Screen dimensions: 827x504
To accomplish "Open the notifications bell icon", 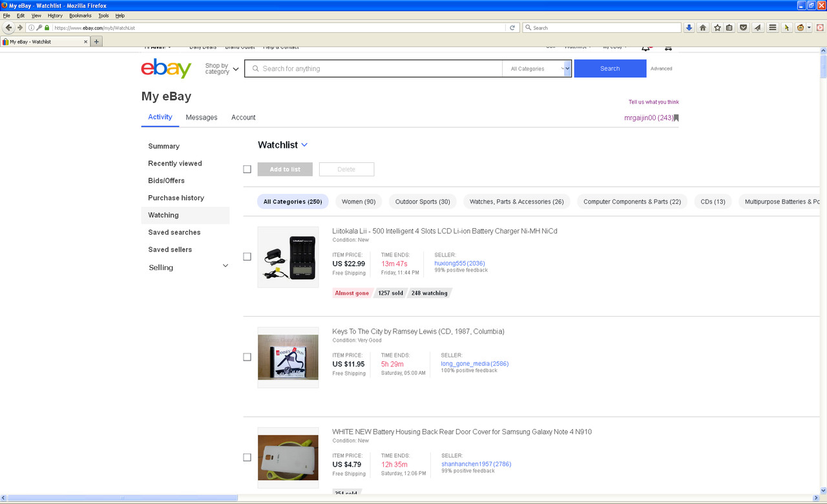I will coord(645,48).
